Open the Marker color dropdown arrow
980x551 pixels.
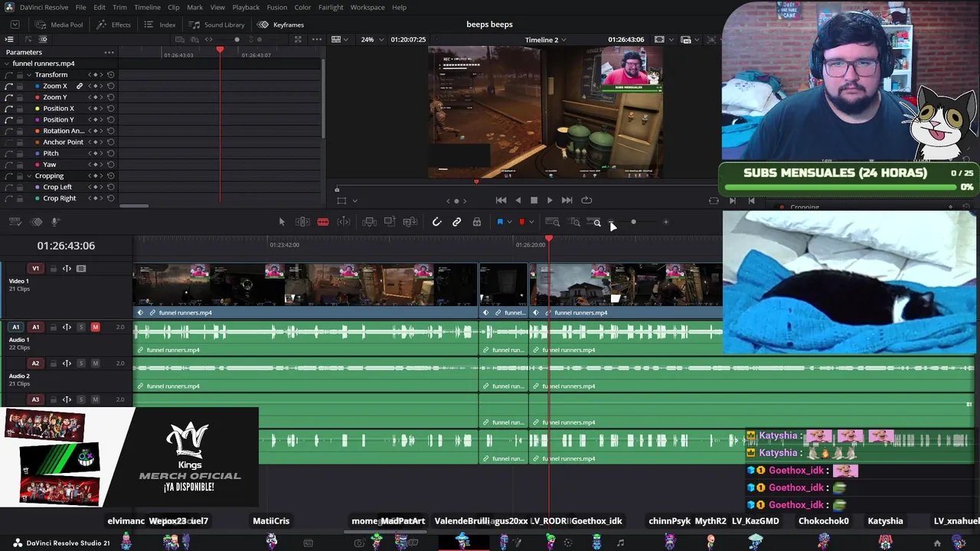click(531, 223)
